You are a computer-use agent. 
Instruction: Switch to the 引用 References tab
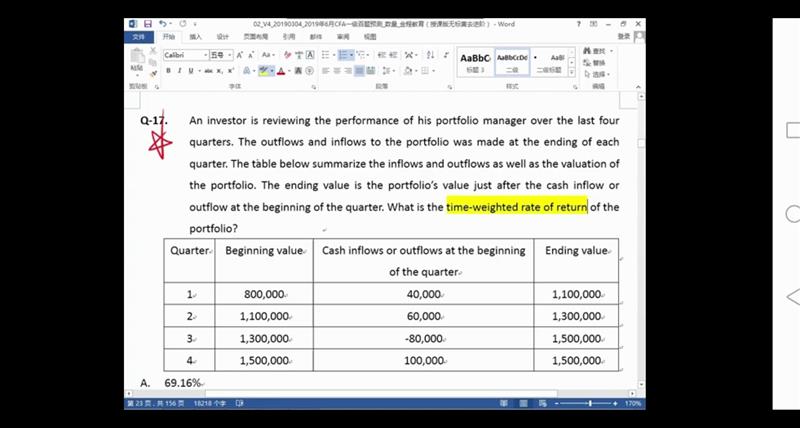[x=289, y=37]
